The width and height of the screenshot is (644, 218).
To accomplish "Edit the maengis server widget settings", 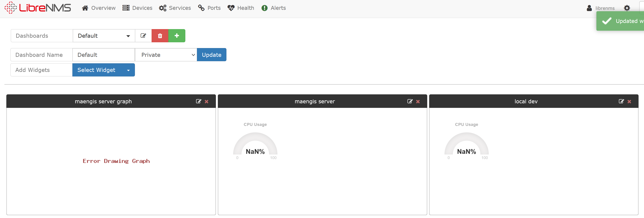I will pos(410,101).
